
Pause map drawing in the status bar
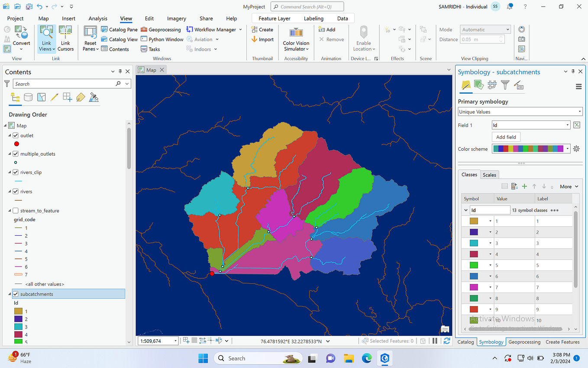(434, 340)
